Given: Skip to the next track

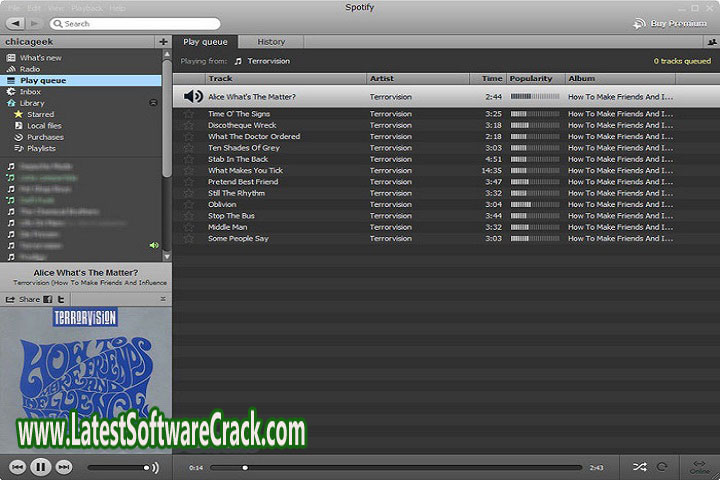Looking at the screenshot, I should 64,467.
